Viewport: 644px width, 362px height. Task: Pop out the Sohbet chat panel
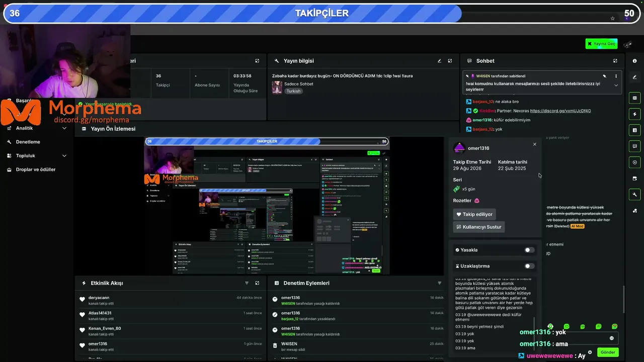click(615, 61)
